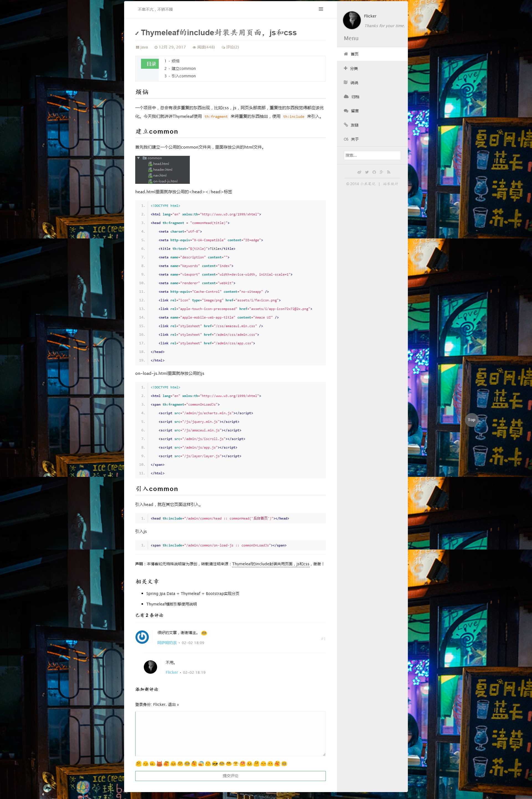The height and width of the screenshot is (799, 532).
Task: Open related article Spring Jpa Data + Thymeleaf
Action: point(193,593)
